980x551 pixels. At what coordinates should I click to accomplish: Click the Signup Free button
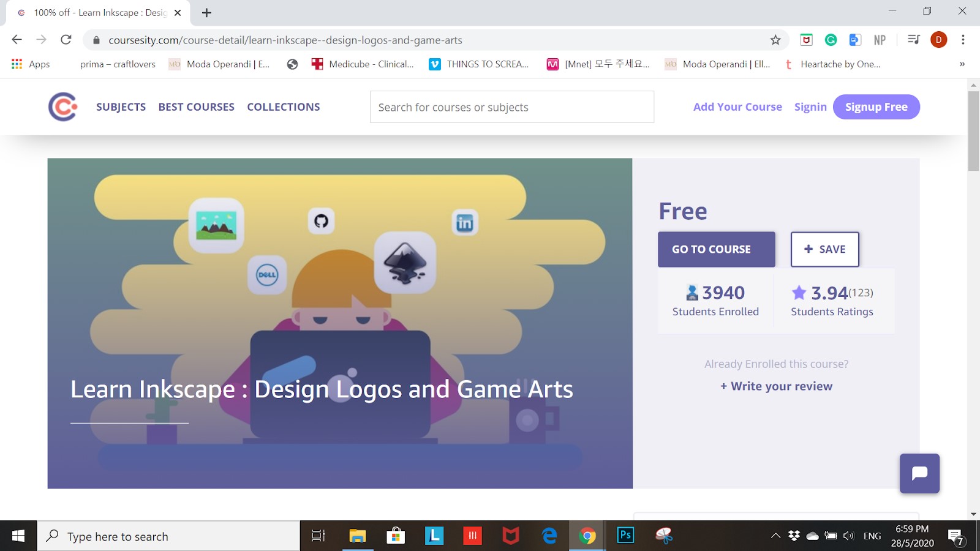coord(876,107)
